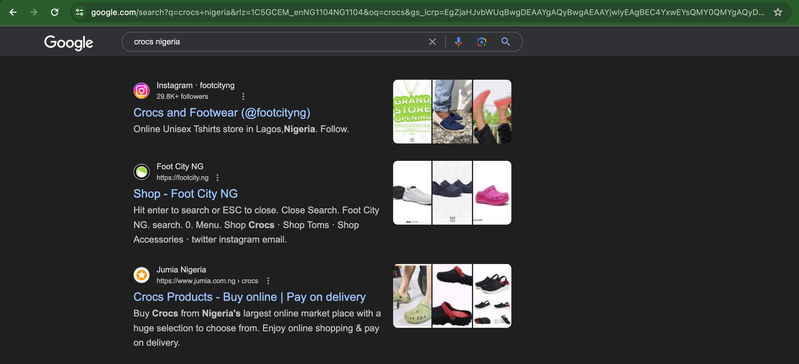Image resolution: width=799 pixels, height=364 pixels.
Task: Open multi-shoe grid thumbnail in Jumia result
Action: (492, 296)
